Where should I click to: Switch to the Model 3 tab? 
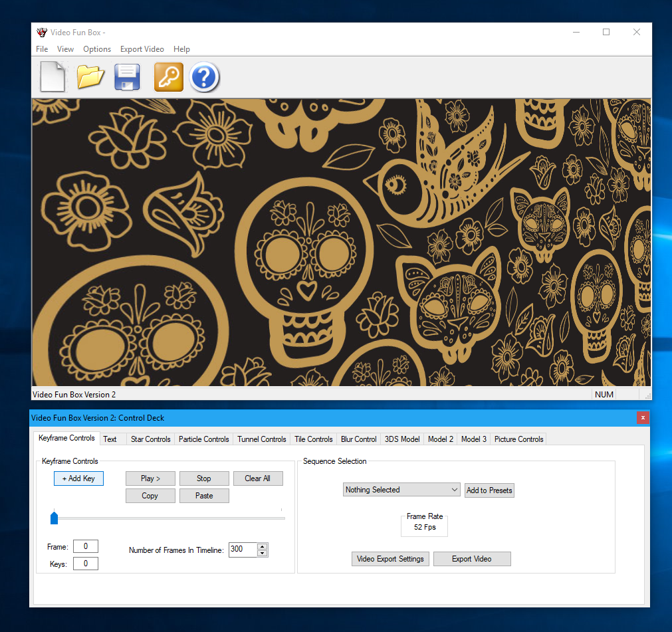click(473, 439)
